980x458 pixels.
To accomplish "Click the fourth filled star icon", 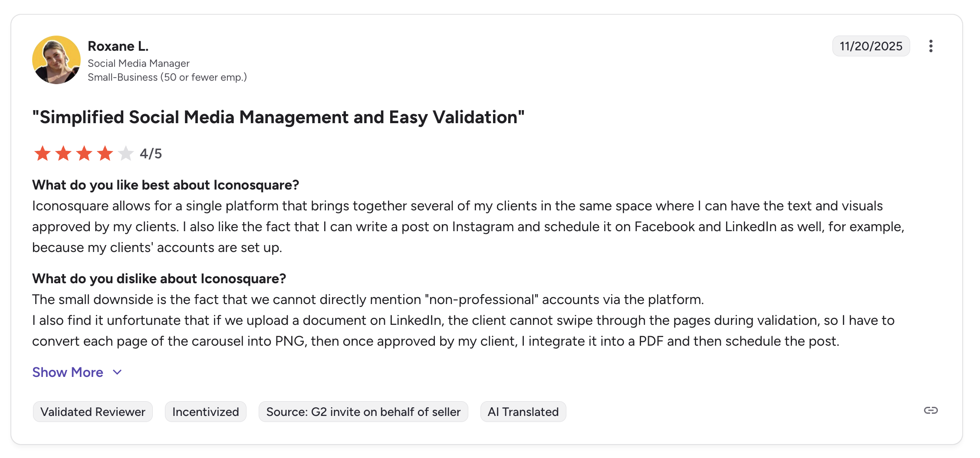I will 105,153.
